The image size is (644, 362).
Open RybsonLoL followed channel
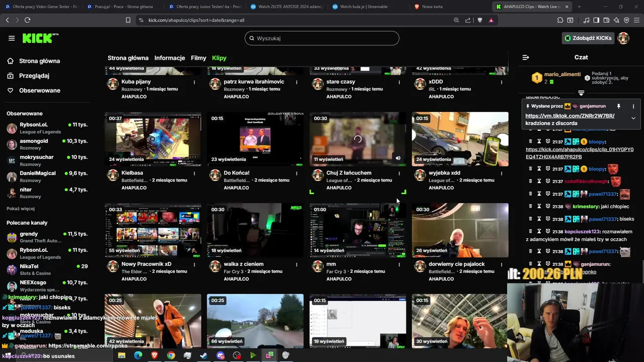(x=47, y=128)
